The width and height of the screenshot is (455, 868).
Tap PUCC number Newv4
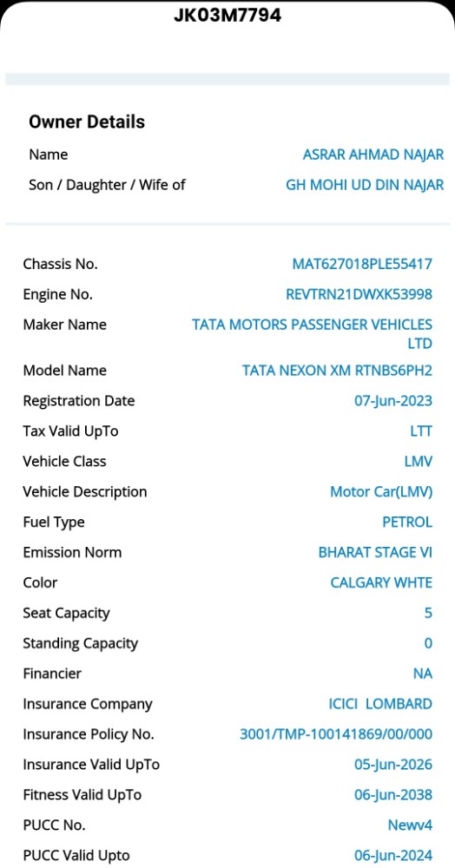(x=410, y=825)
